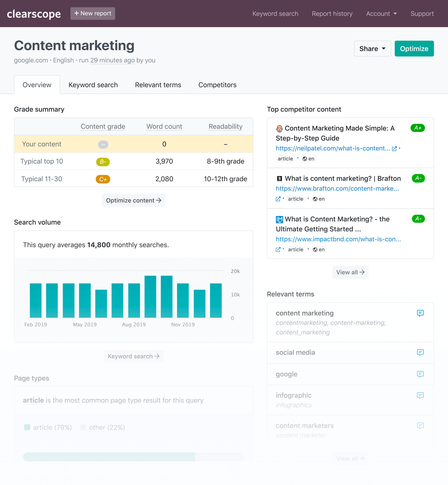The height and width of the screenshot is (485, 448).
Task: Click the IMPACT favicon on the third competitor
Action: (x=280, y=219)
